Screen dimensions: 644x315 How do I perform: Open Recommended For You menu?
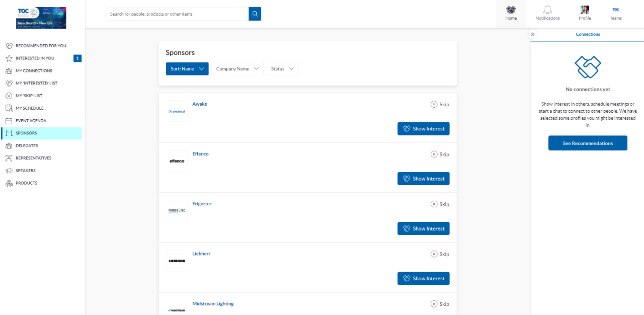[x=41, y=46]
